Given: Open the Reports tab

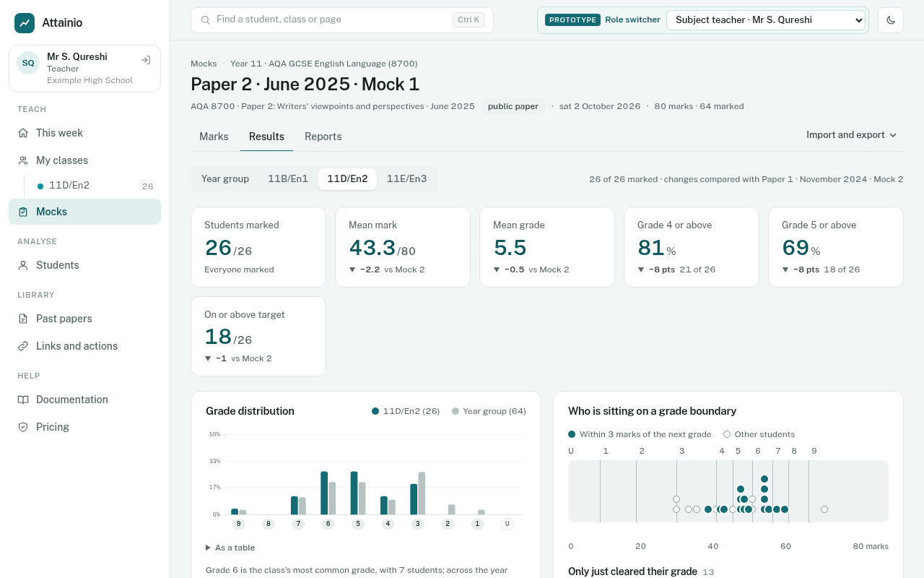Looking at the screenshot, I should 323,137.
